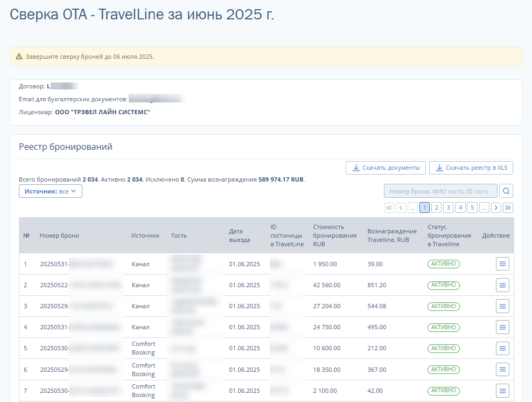Switch to page 2 in pagination
The width and height of the screenshot is (532, 402).
(x=437, y=207)
